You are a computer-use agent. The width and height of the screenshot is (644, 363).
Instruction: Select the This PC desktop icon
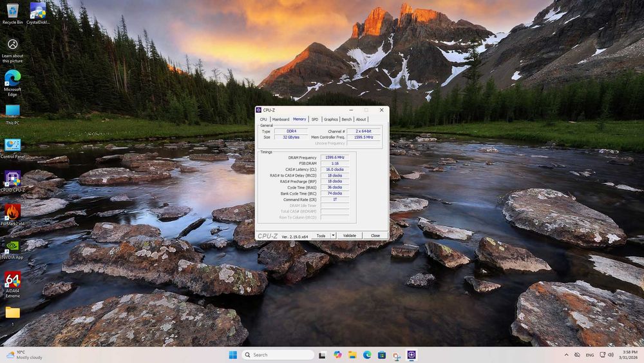[x=12, y=115]
